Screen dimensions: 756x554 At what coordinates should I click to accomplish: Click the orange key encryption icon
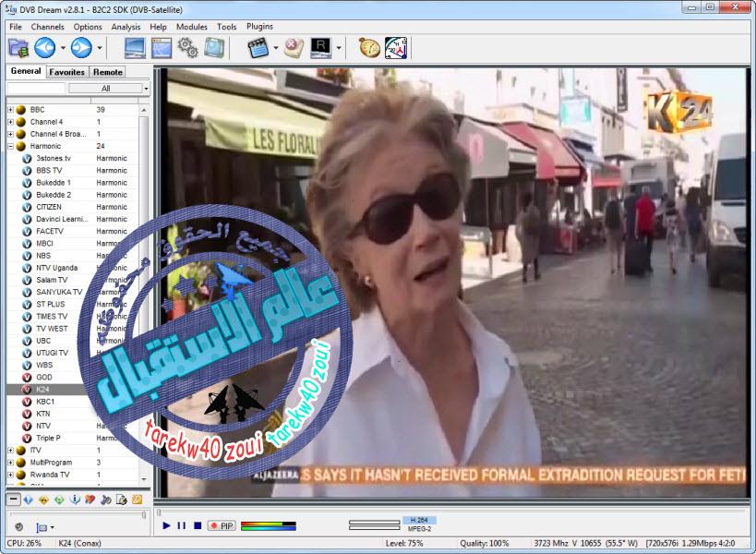pos(137,500)
